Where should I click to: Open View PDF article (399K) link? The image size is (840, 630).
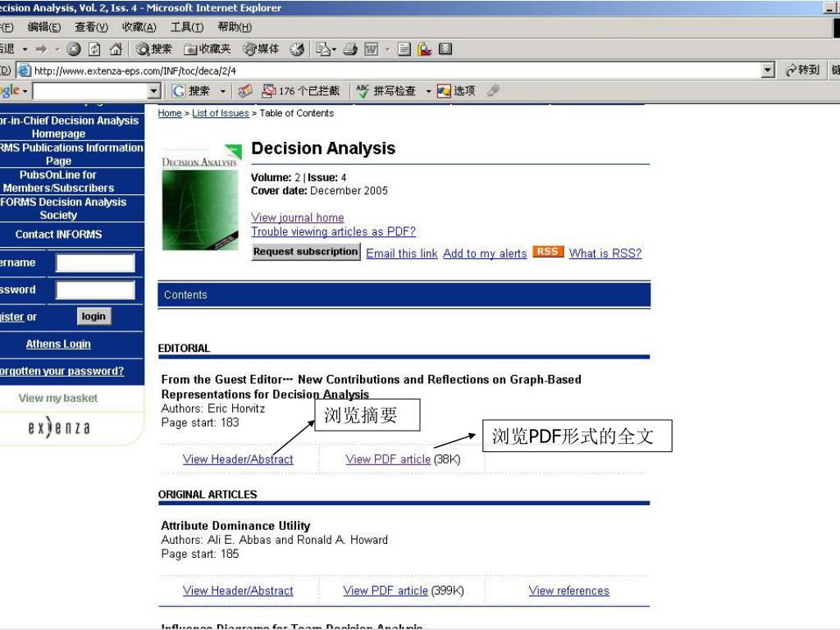click(386, 591)
